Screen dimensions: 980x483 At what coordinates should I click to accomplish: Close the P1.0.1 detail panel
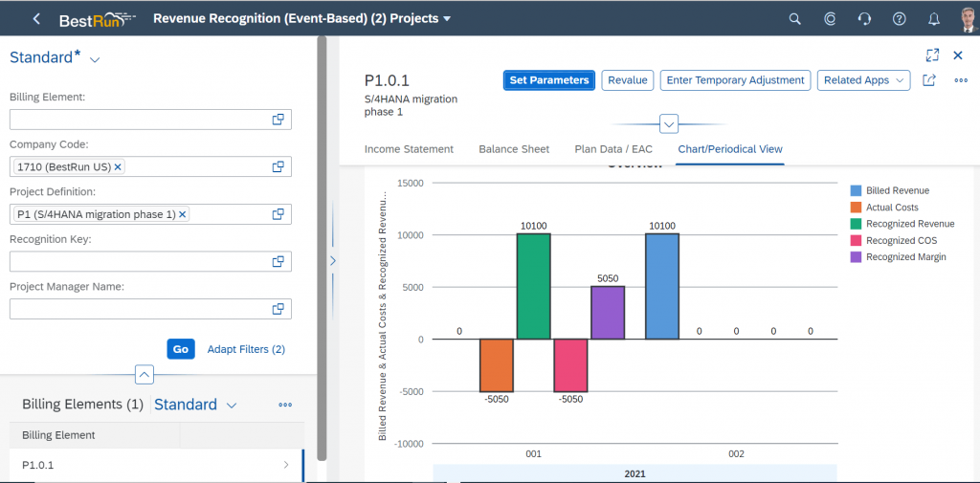957,55
